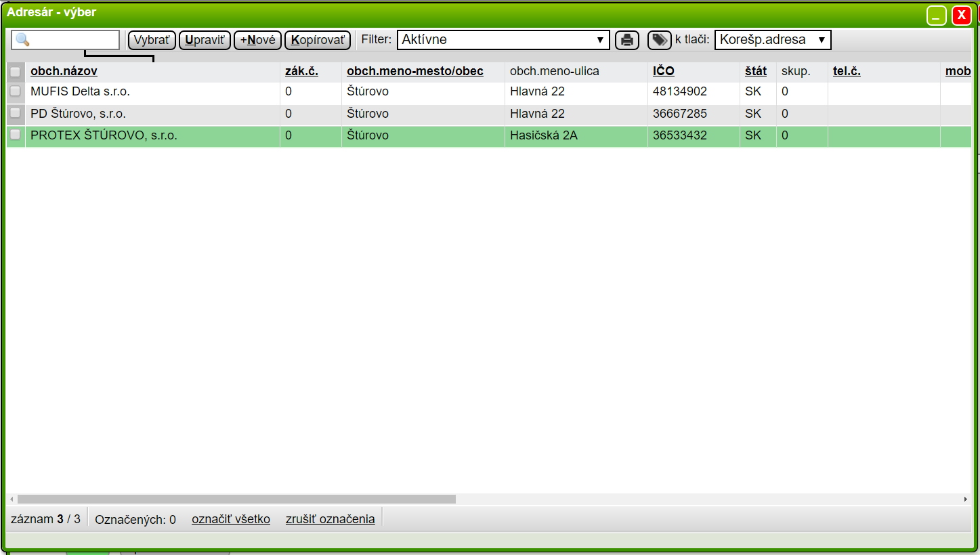The height and width of the screenshot is (555, 980).
Task: Click Štúrovo city in the PROTEX row
Action: [368, 135]
